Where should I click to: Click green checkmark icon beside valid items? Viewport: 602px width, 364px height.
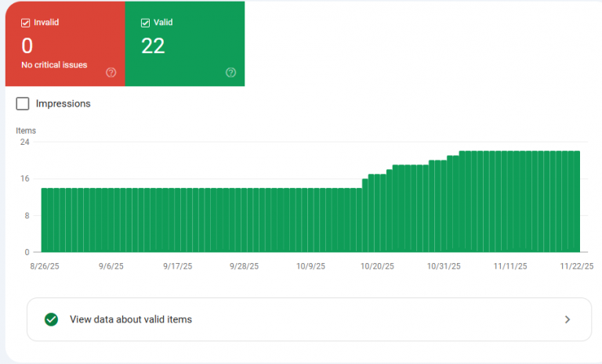tap(51, 319)
